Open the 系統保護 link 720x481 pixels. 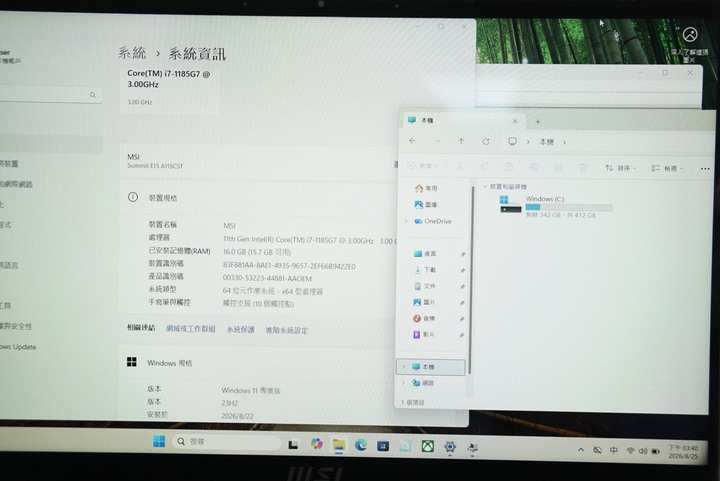pos(241,330)
